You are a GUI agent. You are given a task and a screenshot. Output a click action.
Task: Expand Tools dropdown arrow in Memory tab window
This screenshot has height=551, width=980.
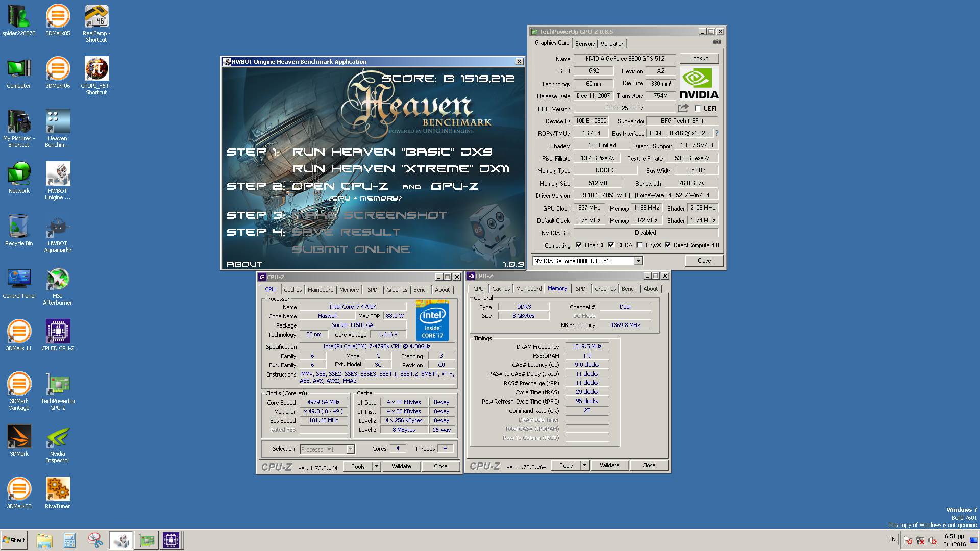click(x=585, y=465)
